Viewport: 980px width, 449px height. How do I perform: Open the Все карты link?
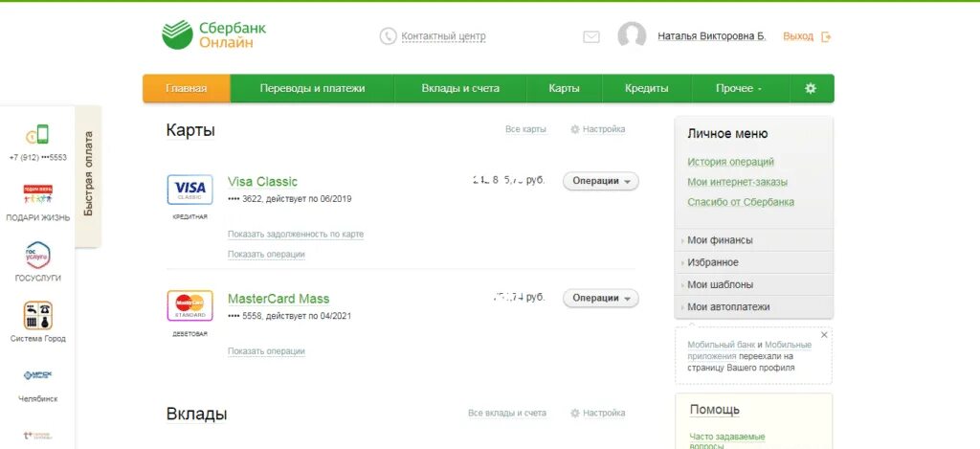point(525,129)
